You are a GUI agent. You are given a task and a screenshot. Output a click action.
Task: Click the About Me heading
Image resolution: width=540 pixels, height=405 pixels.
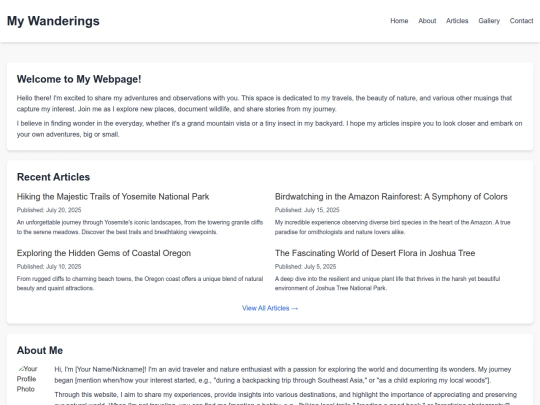click(40, 351)
